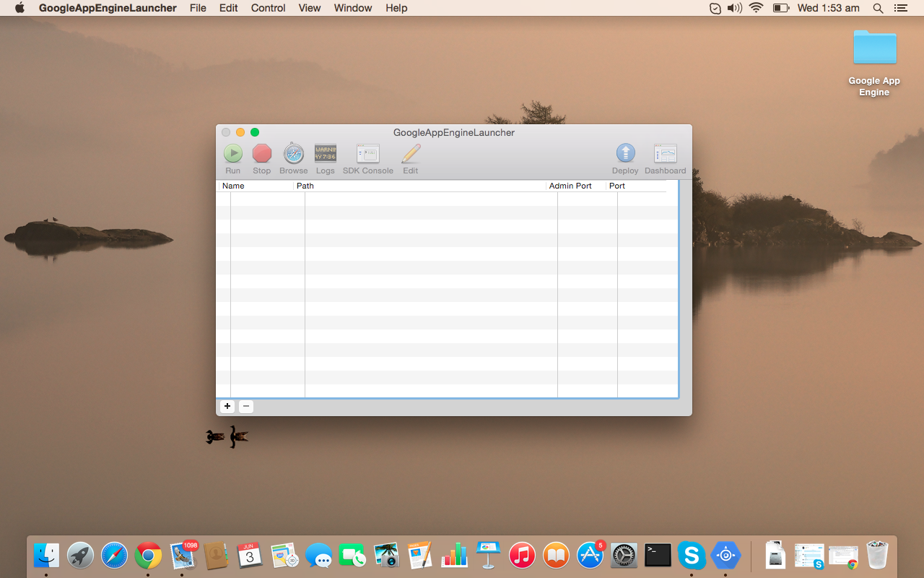Image resolution: width=924 pixels, height=578 pixels.
Task: Open the SDK Console toolbar icon
Action: tap(367, 154)
